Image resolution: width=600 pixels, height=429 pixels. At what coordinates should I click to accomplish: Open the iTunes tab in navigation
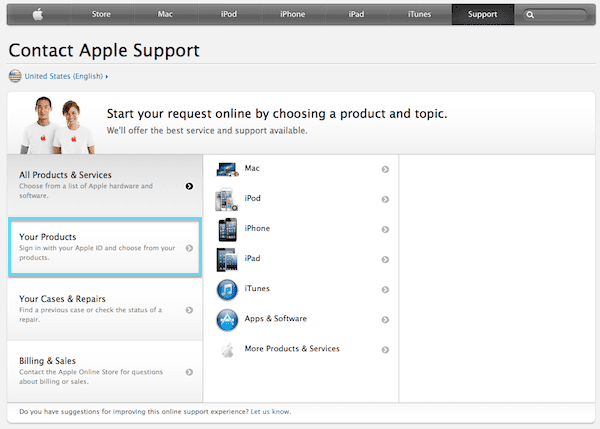click(419, 15)
